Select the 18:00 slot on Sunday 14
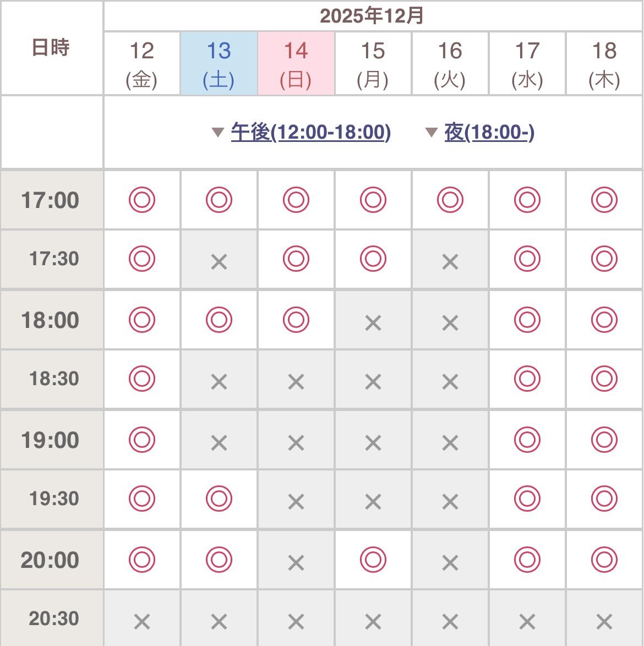 (x=296, y=320)
